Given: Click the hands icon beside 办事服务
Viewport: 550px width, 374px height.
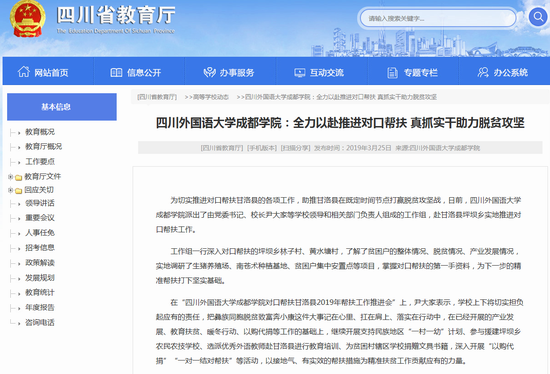Looking at the screenshot, I should click(209, 72).
